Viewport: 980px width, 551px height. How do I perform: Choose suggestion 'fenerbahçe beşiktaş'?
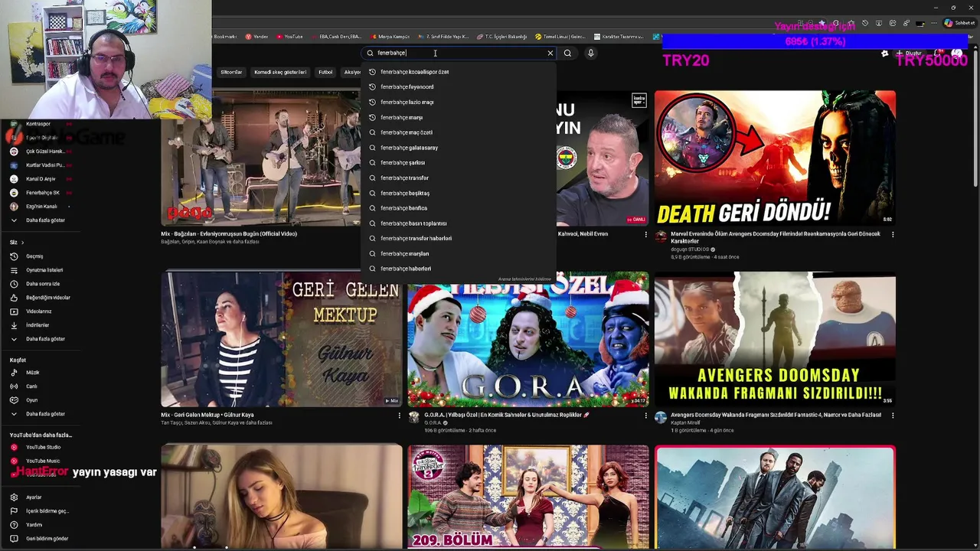(x=459, y=193)
